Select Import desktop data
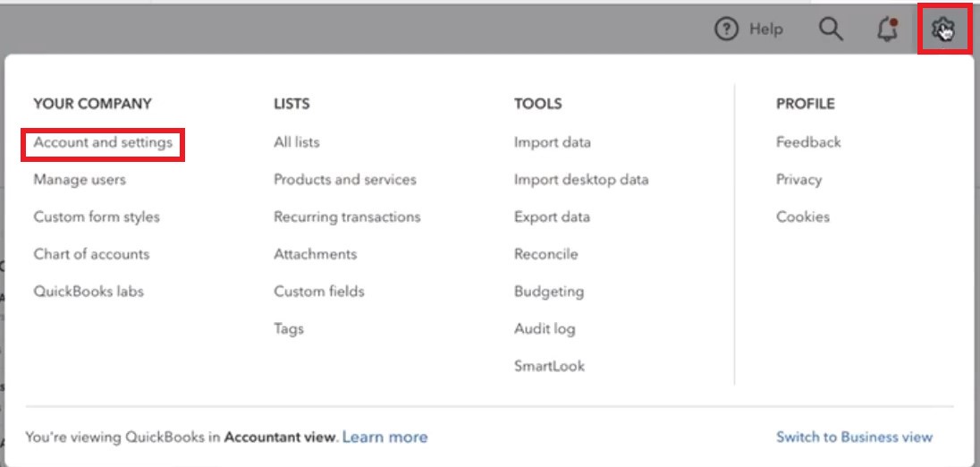 [581, 180]
